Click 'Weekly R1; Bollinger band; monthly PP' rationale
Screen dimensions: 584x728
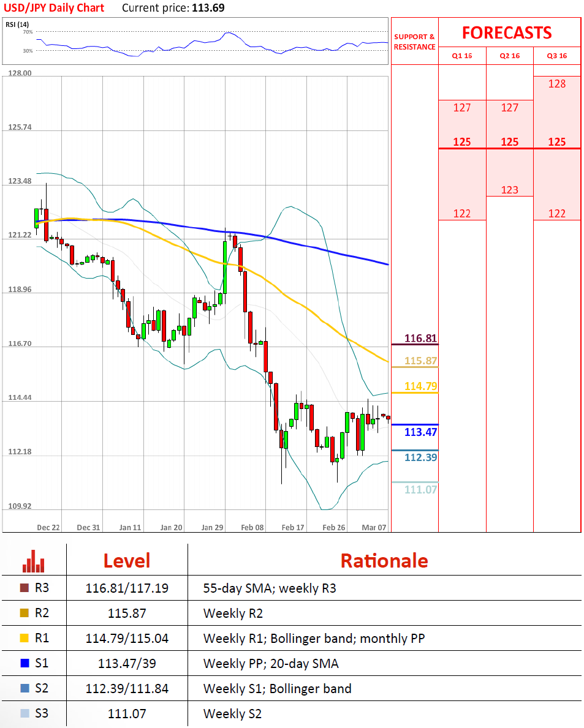tap(314, 639)
